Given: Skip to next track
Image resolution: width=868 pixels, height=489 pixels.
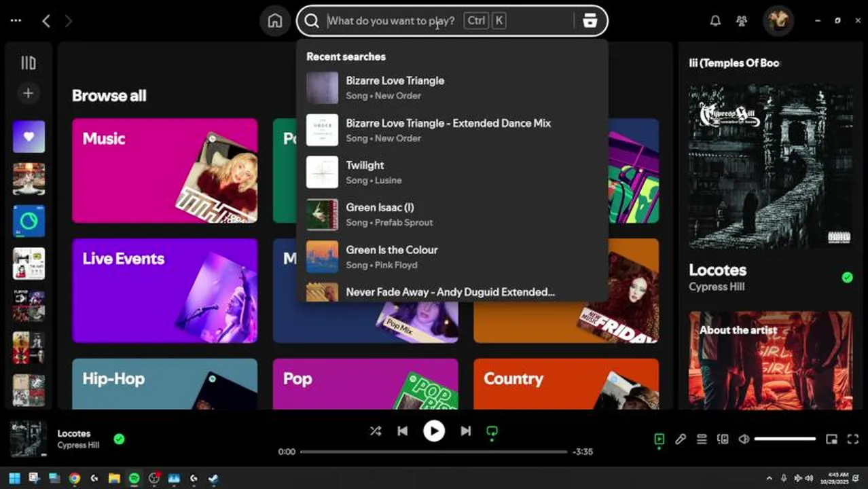Looking at the screenshot, I should tap(465, 431).
